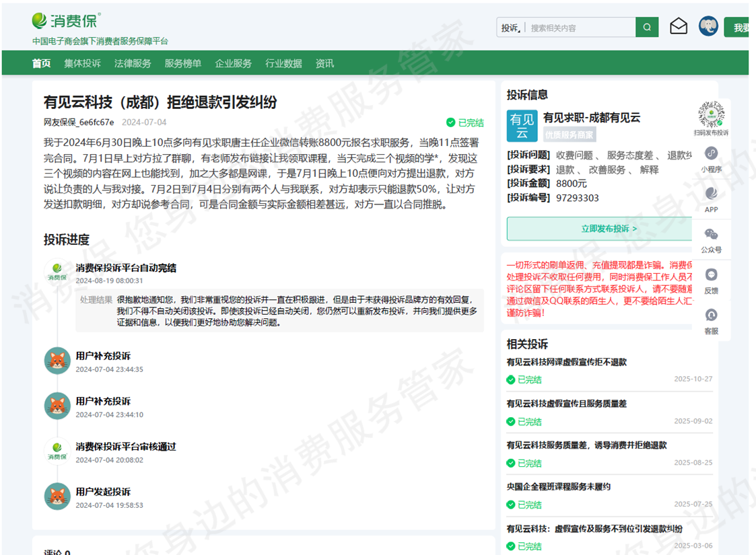This screenshot has width=756, height=555.
Task: Open the 客服 customer service icon
Action: coord(711,316)
